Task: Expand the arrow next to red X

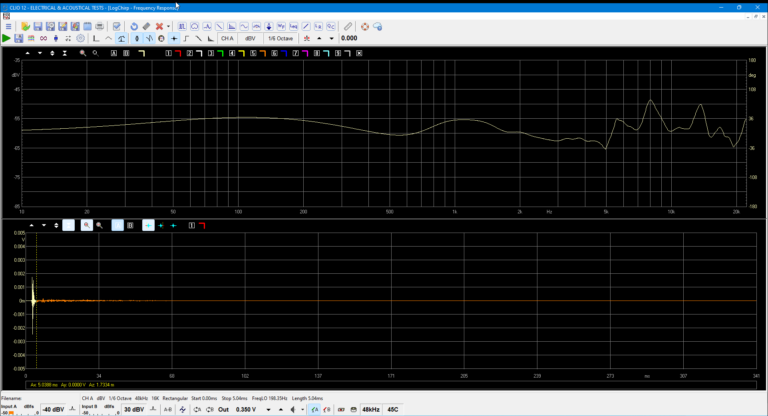Action: point(168,26)
